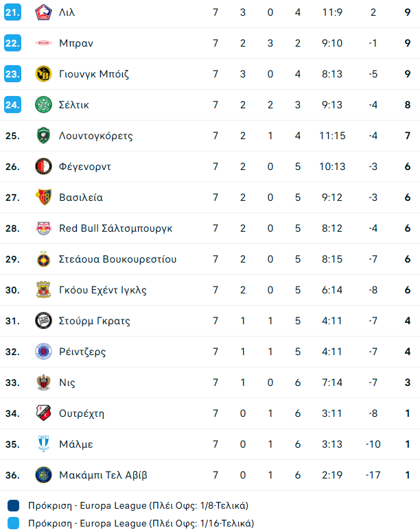The image size is (420, 532).
Task: Click the Celtic club crest
Action: click(43, 105)
